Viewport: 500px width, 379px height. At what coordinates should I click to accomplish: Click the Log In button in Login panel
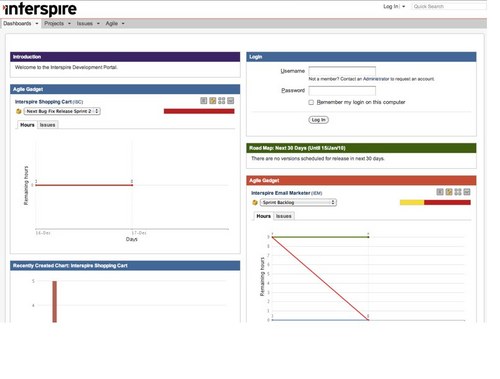pos(319,120)
